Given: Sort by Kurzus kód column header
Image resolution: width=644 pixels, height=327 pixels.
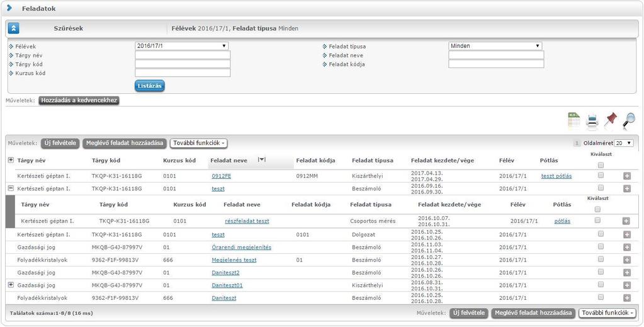Looking at the screenshot, I should click(x=179, y=161).
